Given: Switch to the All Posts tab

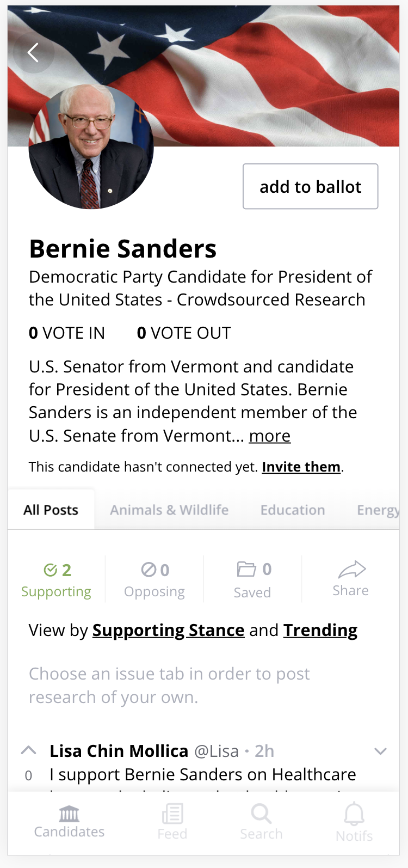Looking at the screenshot, I should pyautogui.click(x=50, y=509).
